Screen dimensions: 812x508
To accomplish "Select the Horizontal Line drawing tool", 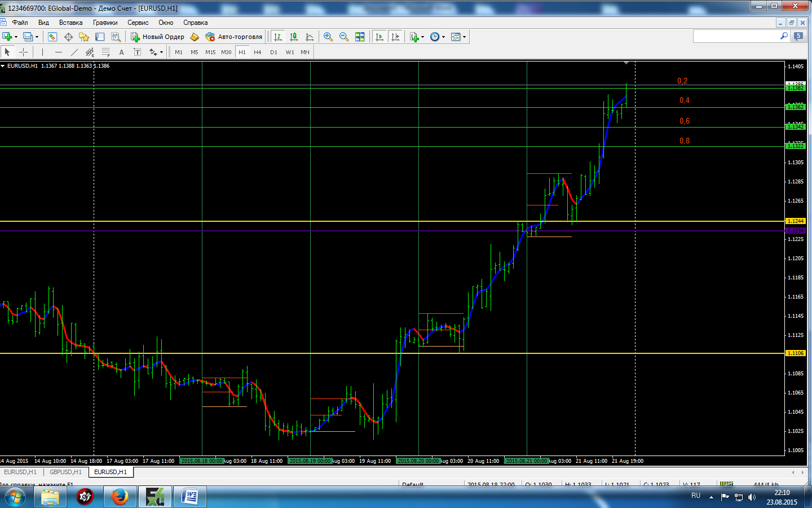I will [x=58, y=52].
